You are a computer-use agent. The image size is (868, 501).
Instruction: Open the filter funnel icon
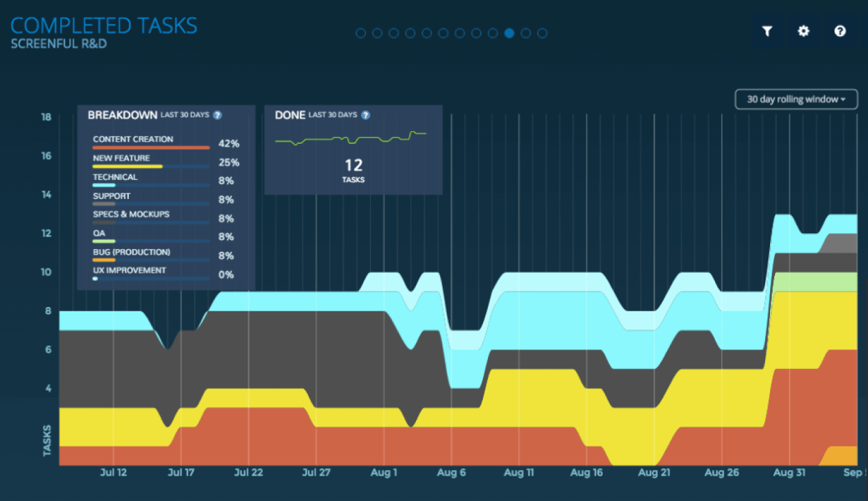point(767,31)
